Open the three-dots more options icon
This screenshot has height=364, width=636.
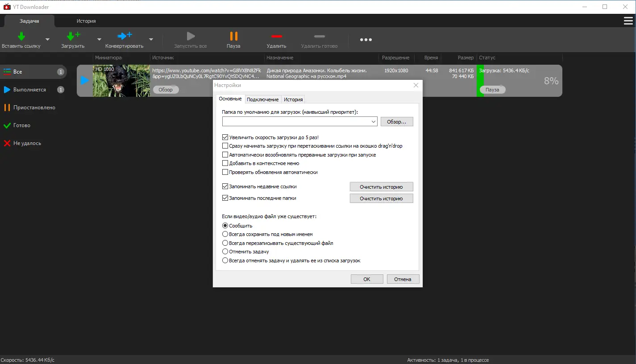[x=366, y=40]
